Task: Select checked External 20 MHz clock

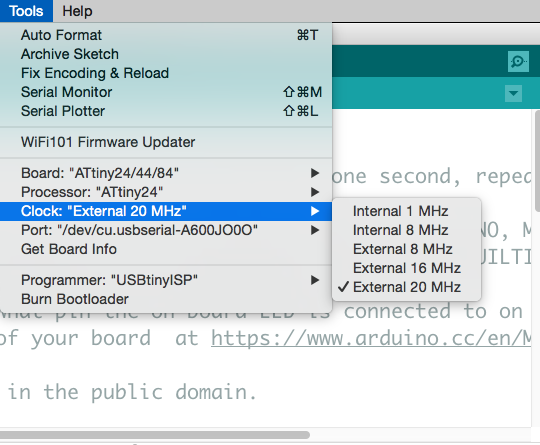Action: (x=406, y=287)
